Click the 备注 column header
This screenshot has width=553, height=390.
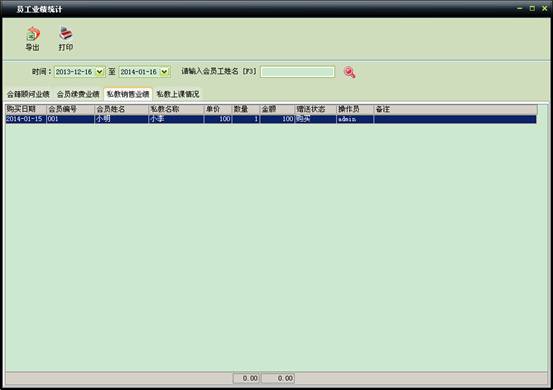tap(455, 109)
